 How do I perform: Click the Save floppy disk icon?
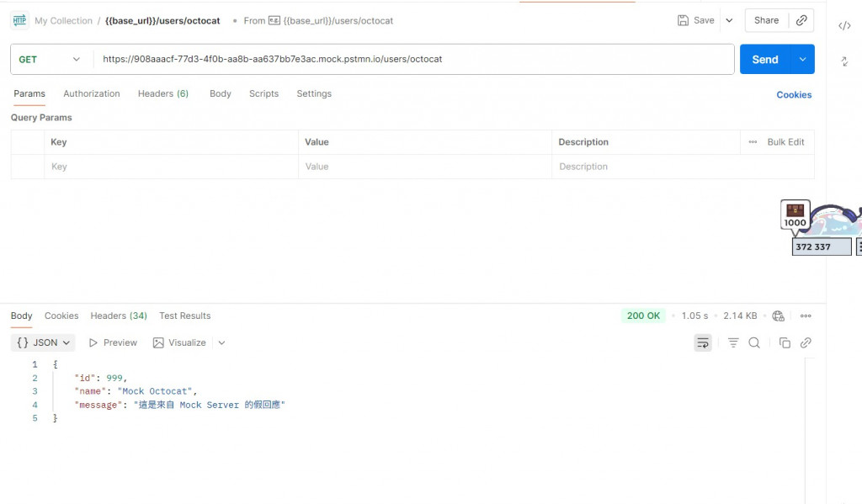[x=683, y=20]
